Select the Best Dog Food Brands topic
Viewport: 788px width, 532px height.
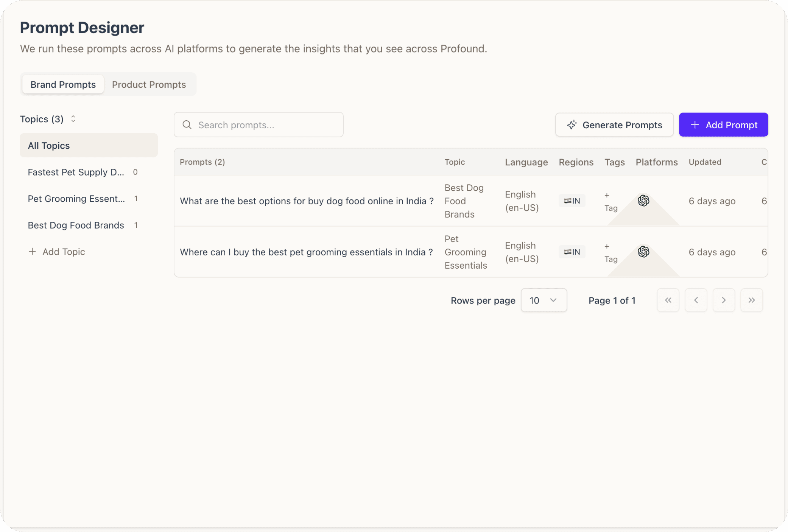(76, 225)
